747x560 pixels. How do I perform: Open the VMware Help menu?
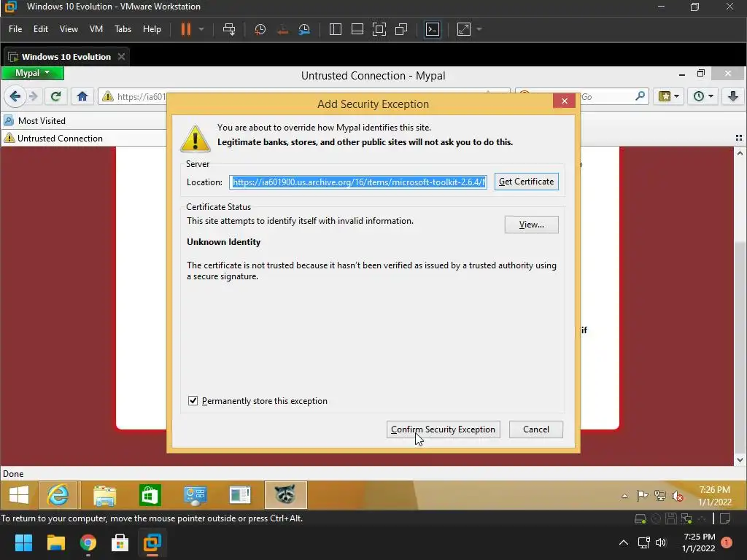point(152,29)
